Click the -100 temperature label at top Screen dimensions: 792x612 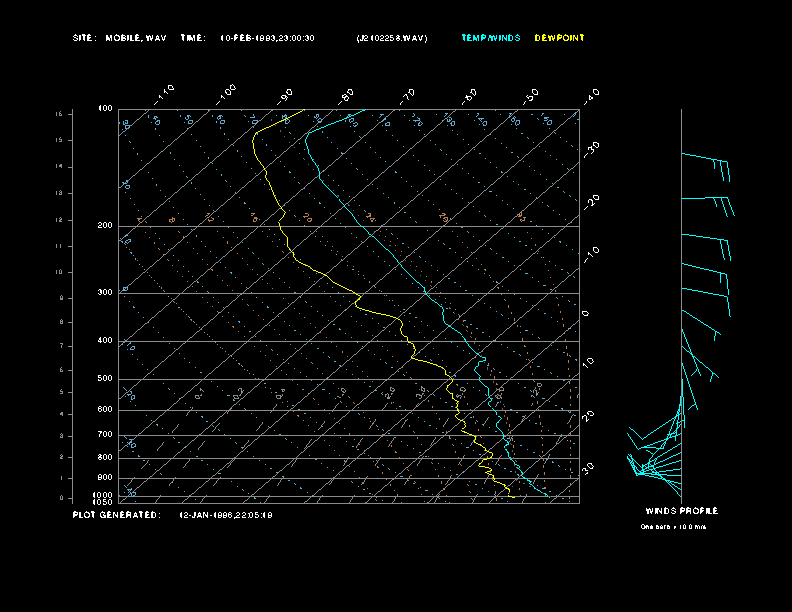[226, 95]
